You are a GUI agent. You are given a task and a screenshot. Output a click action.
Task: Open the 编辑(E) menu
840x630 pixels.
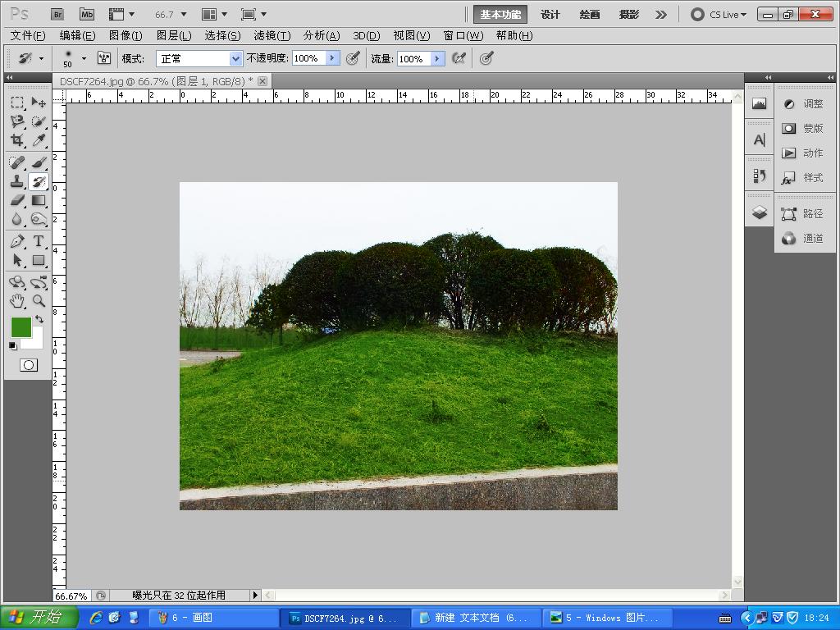(77, 35)
